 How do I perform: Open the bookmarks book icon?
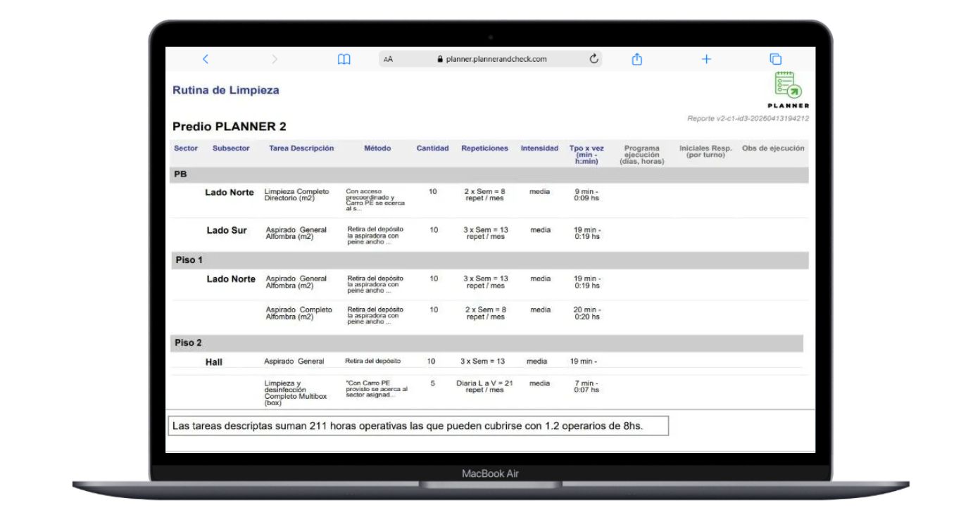(x=344, y=59)
